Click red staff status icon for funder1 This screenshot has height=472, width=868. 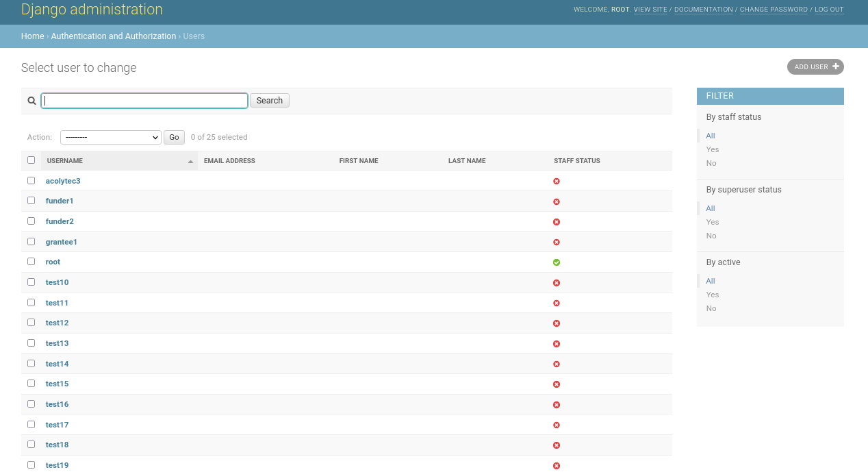(x=557, y=201)
